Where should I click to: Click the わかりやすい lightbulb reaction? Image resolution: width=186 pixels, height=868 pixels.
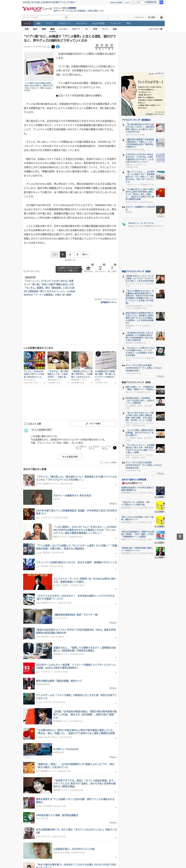[100, 268]
